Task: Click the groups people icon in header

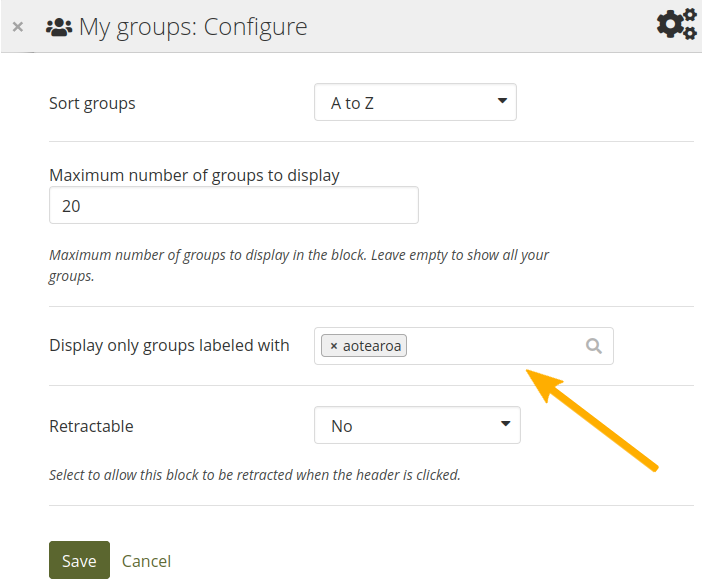Action: (x=59, y=27)
